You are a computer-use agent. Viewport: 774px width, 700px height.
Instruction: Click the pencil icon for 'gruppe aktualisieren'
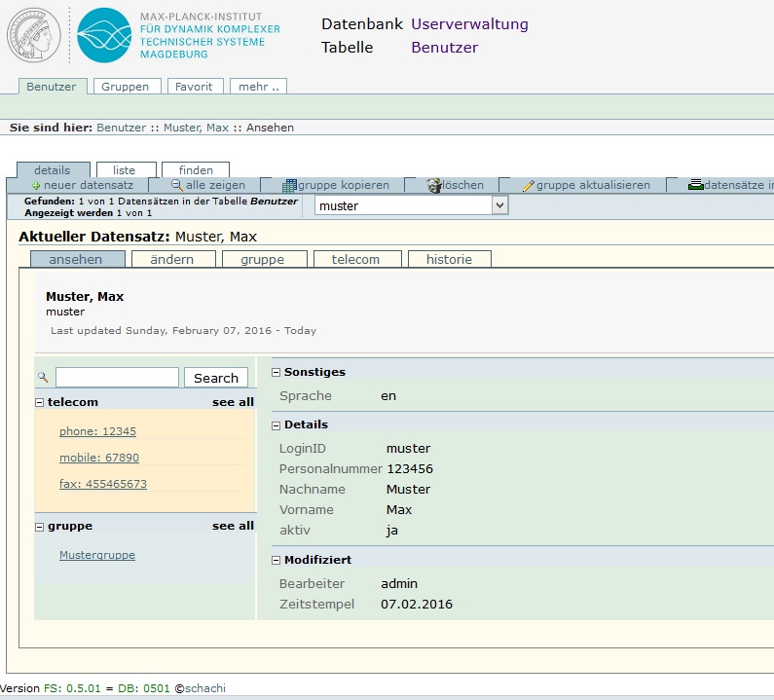coord(529,185)
